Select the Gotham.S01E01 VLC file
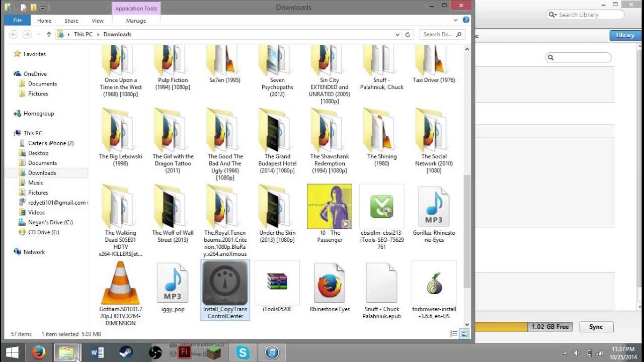Screen dimensions: 644x362 [x=121, y=294]
